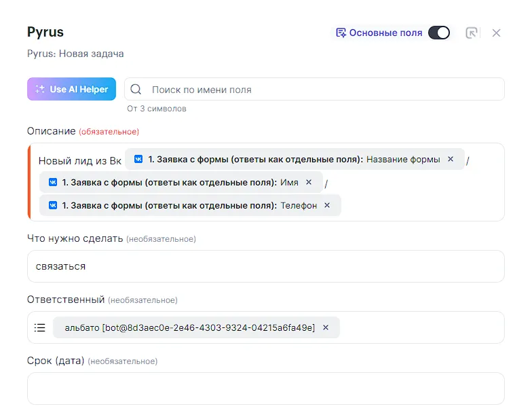Click the Новый лид из Вк text
Image resolution: width=532 pixels, height=413 pixels.
click(x=79, y=161)
